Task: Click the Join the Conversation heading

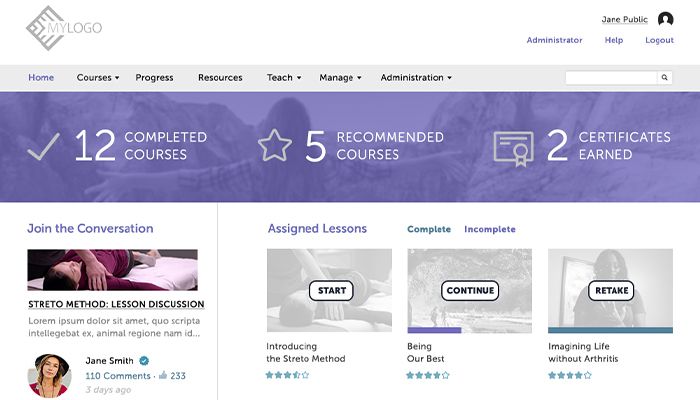Action: pyautogui.click(x=90, y=229)
